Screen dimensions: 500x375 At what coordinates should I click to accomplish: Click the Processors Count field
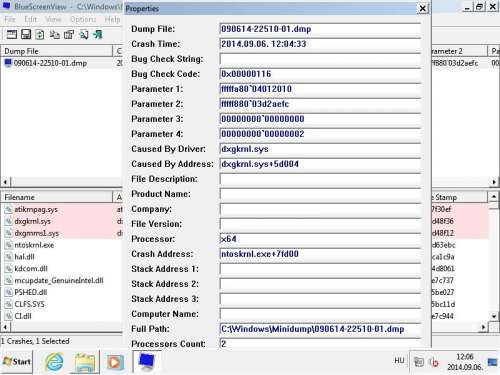320,343
